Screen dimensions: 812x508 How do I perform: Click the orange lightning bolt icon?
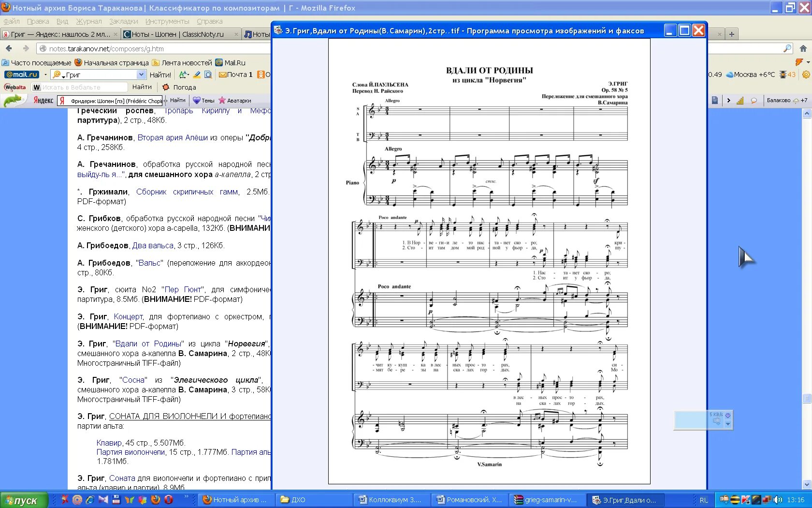[x=799, y=62]
